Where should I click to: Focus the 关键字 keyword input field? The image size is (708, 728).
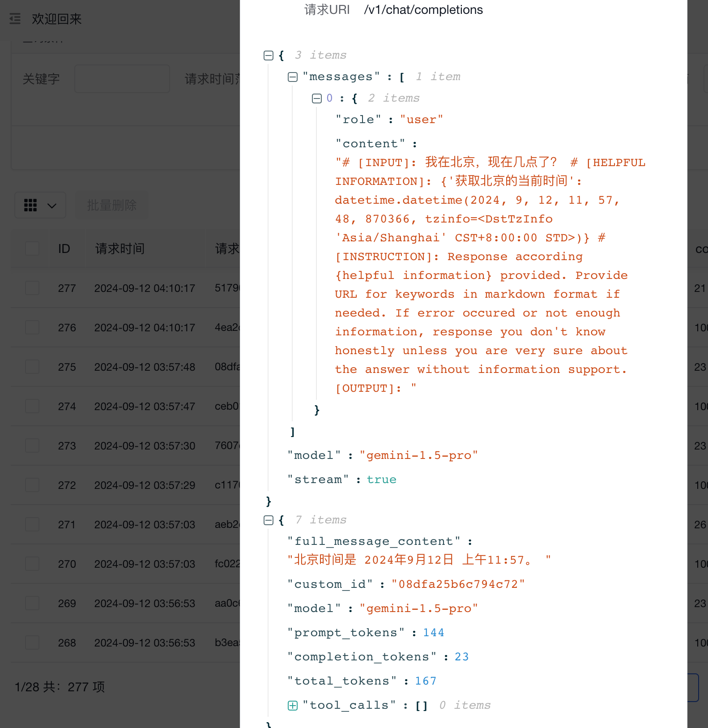122,79
